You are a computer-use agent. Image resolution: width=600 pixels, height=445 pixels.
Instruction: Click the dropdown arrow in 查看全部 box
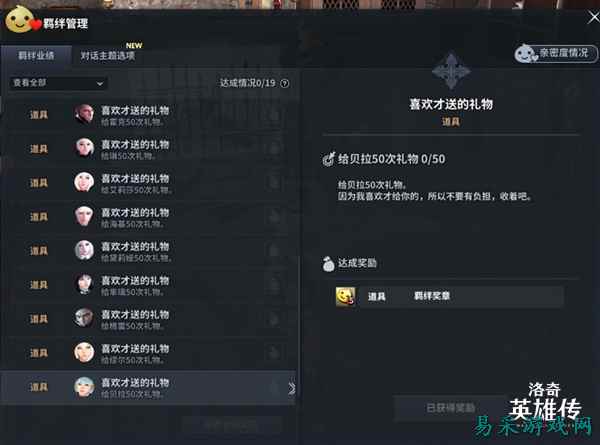pos(99,83)
